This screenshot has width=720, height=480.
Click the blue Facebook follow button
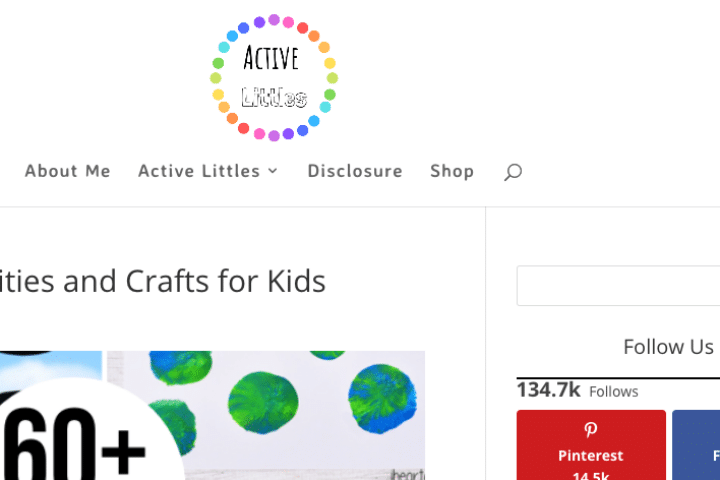coord(696,445)
